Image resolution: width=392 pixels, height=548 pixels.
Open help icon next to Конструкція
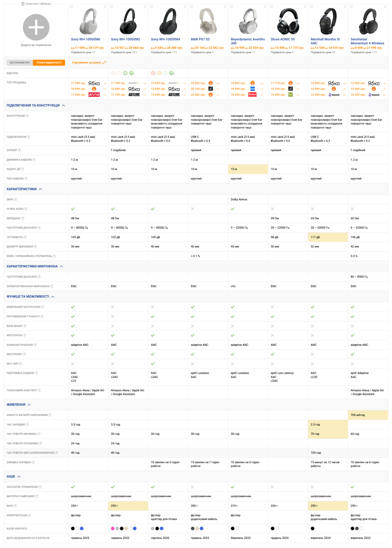click(27, 116)
